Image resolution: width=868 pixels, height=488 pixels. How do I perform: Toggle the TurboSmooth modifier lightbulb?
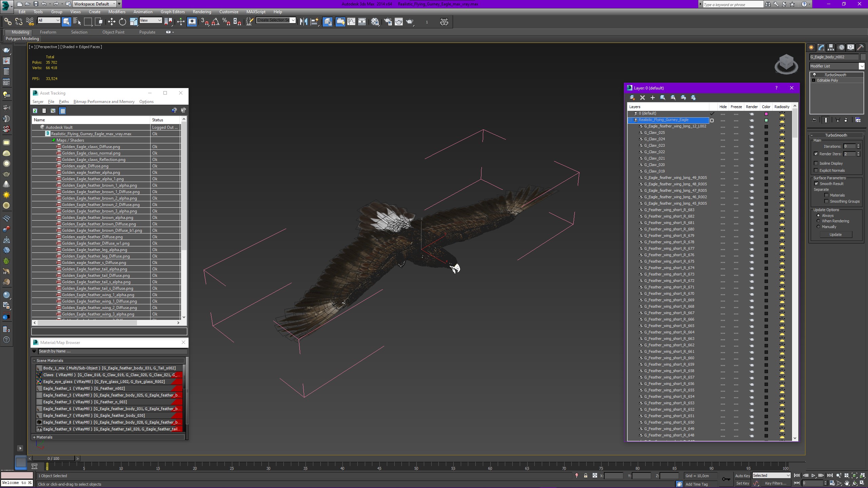(x=814, y=75)
